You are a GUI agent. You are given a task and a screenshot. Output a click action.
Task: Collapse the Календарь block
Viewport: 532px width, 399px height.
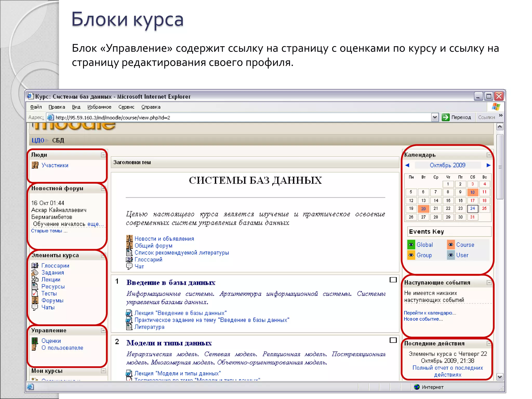489,155
